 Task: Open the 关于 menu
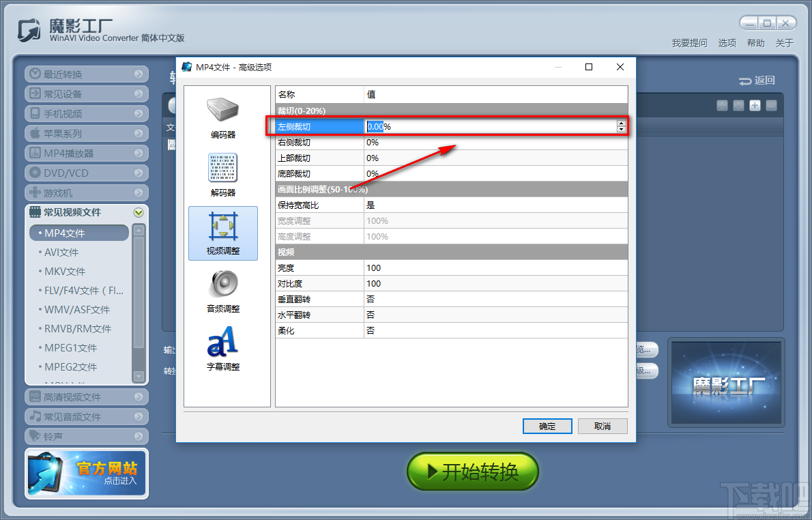pyautogui.click(x=785, y=43)
